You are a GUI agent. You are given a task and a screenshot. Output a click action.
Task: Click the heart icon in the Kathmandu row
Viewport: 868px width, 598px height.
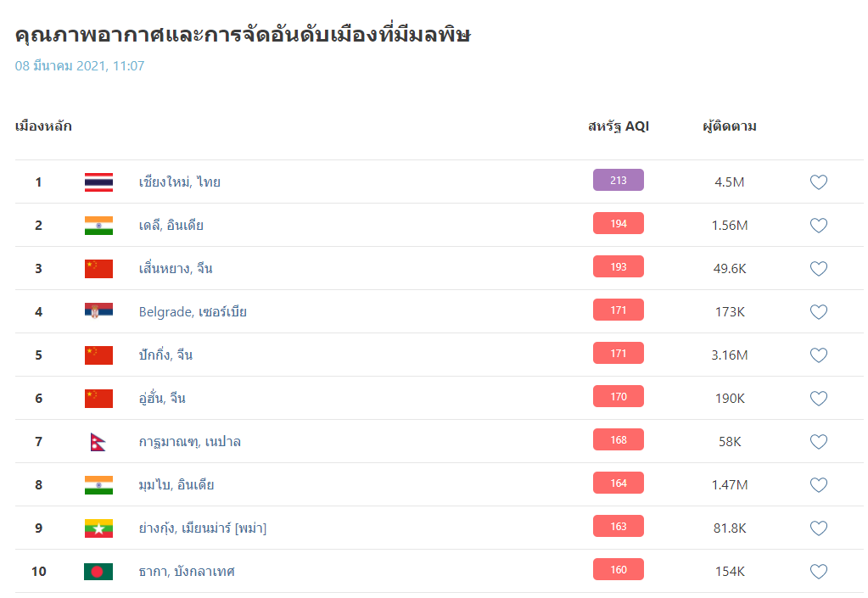818,441
